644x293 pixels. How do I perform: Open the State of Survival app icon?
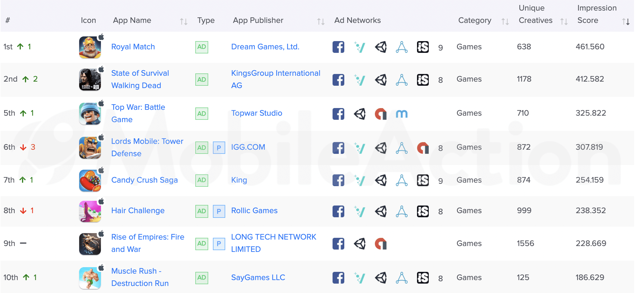tap(90, 80)
